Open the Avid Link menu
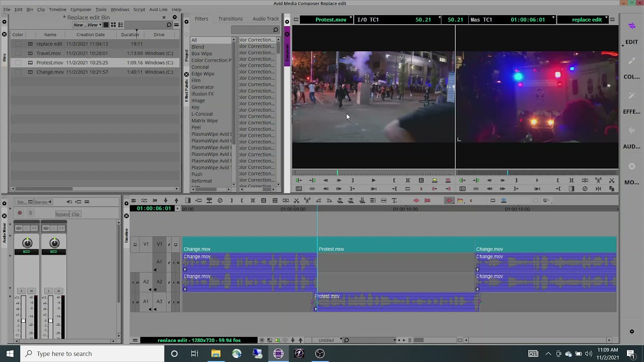 [158, 10]
